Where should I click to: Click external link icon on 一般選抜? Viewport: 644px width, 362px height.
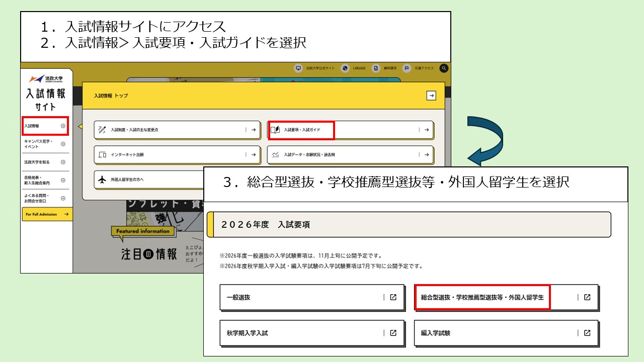[x=393, y=297]
